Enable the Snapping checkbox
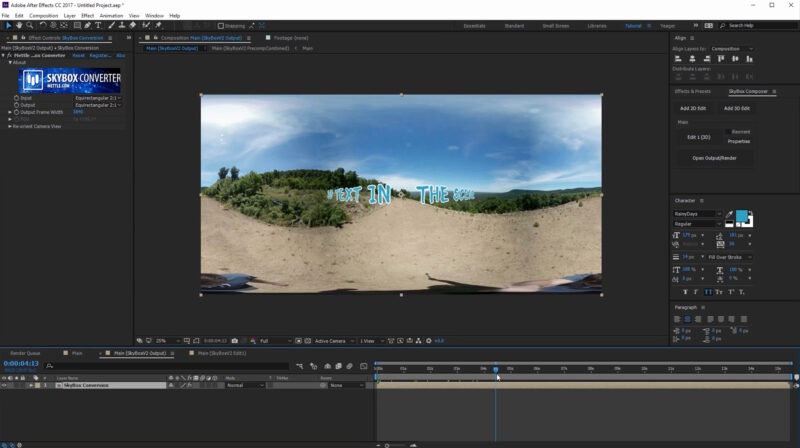The width and height of the screenshot is (800, 448). [219, 25]
